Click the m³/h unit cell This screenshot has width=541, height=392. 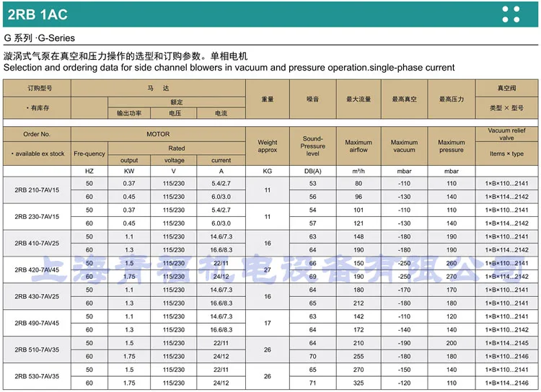click(x=359, y=171)
